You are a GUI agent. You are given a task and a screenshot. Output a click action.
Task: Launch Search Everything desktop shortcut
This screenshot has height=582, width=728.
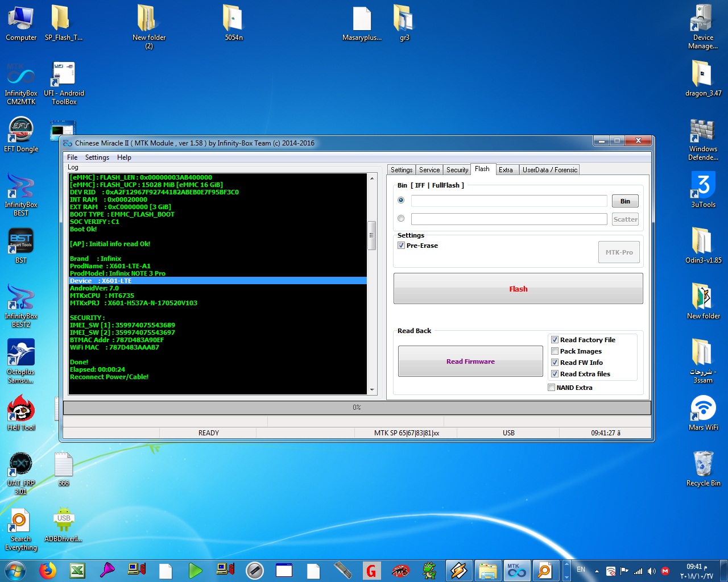click(21, 530)
